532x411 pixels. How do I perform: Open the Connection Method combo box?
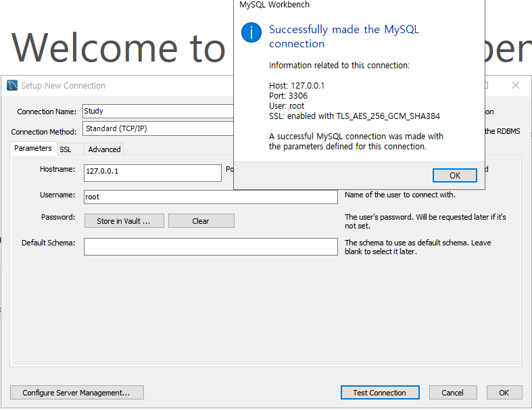pos(158,128)
